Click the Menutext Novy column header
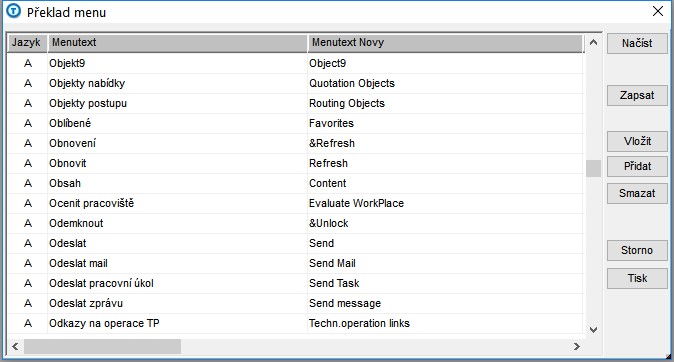Screen dimensions: 674x362 point(445,43)
